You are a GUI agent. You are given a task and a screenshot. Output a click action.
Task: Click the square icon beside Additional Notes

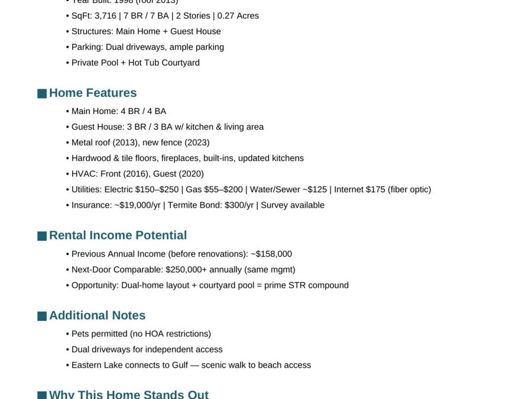tap(42, 316)
